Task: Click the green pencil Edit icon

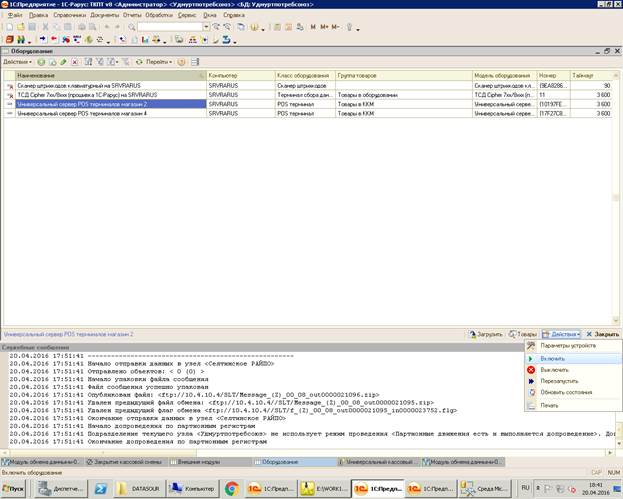Action: pyautogui.click(x=63, y=62)
